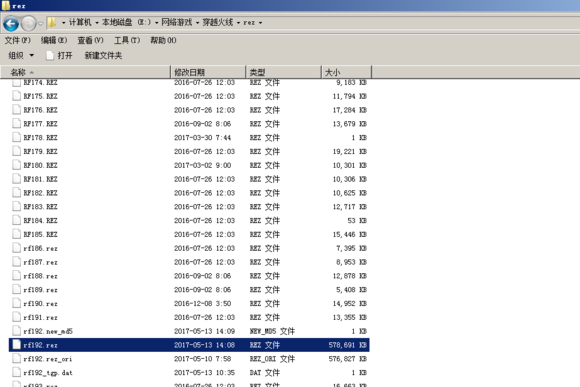The height and width of the screenshot is (387, 580).
Task: Click the 新建文件夹 button
Action: (103, 55)
